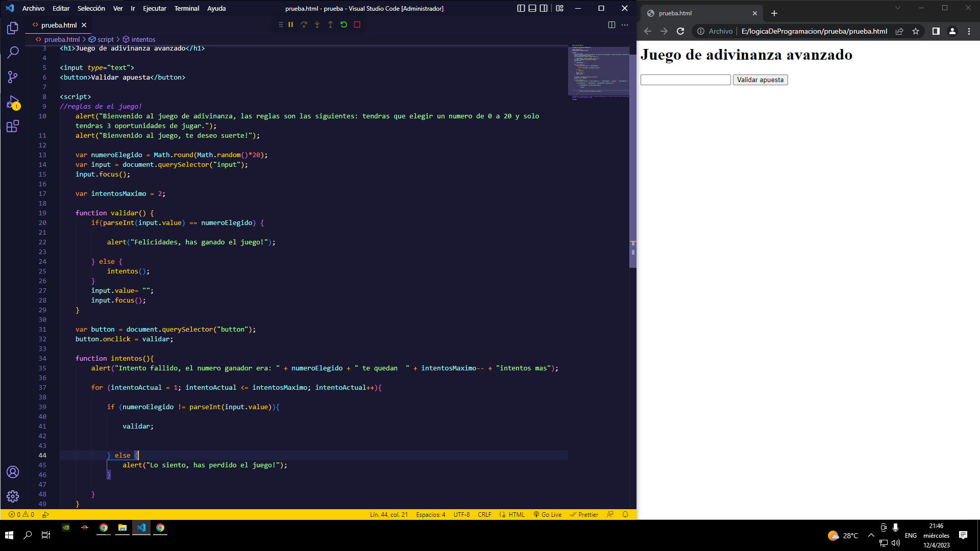
Task: Open Chrome tab search chevron
Action: (898, 8)
